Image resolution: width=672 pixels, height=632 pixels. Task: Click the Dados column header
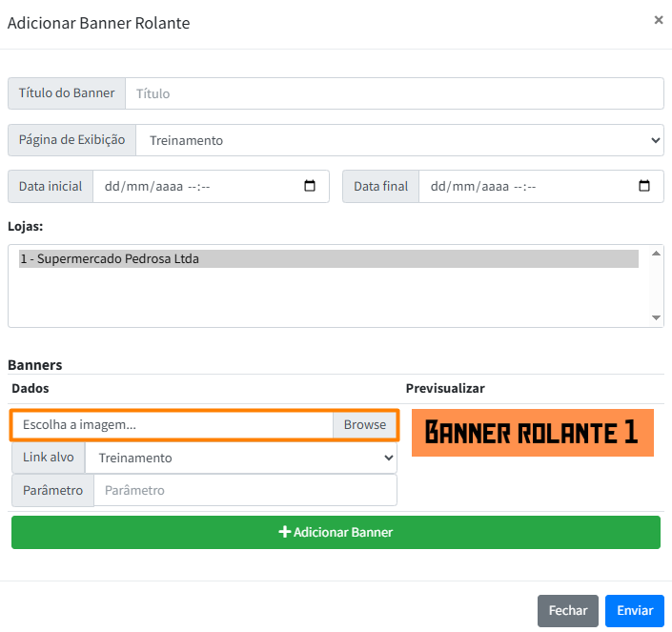tap(30, 389)
